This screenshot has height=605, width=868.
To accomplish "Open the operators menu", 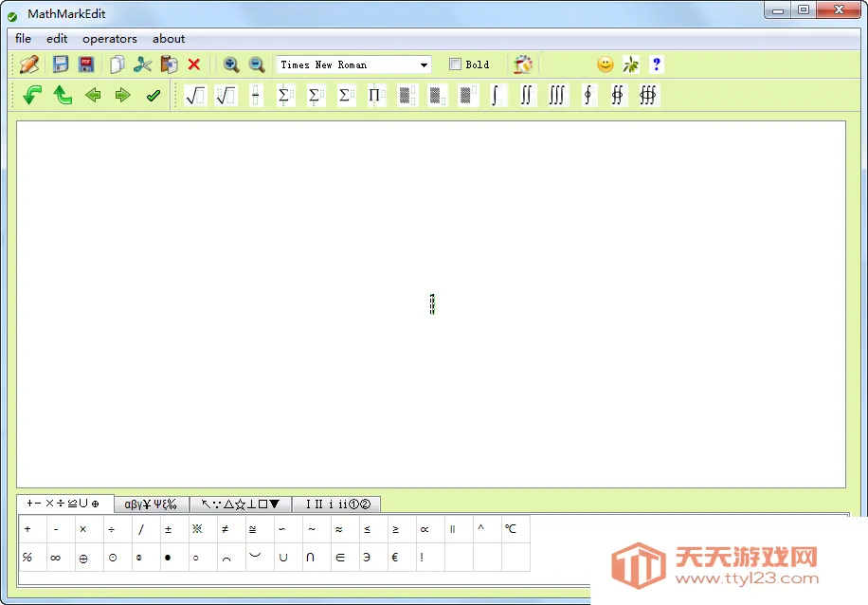I will pos(110,39).
